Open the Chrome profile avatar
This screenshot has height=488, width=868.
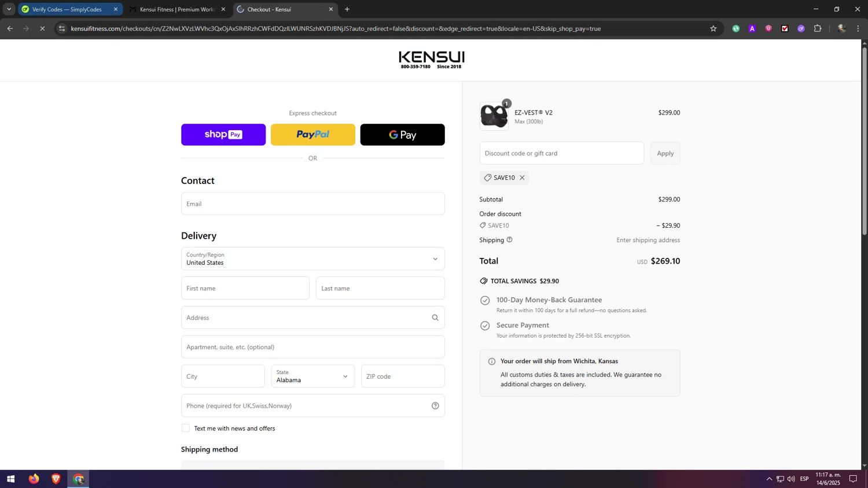pos(841,28)
